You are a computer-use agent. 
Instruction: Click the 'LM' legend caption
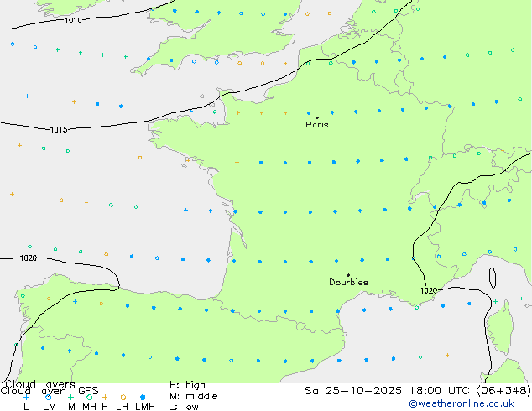click(x=50, y=407)
